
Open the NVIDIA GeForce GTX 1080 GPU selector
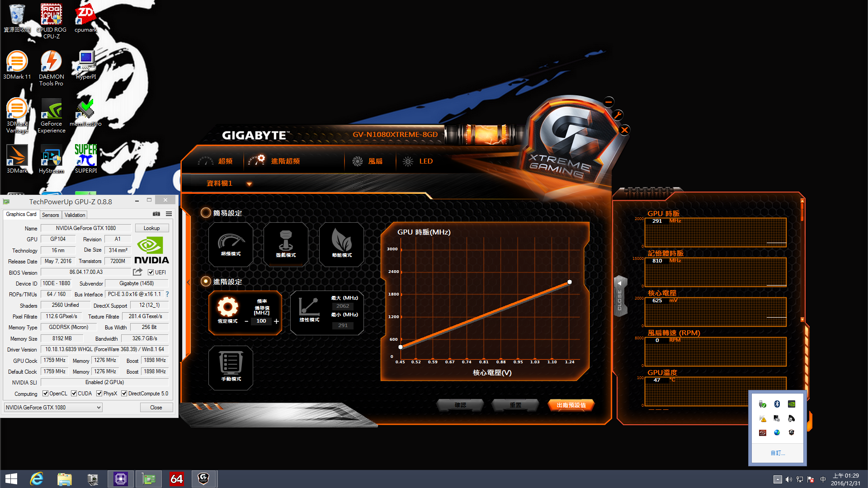(x=53, y=408)
